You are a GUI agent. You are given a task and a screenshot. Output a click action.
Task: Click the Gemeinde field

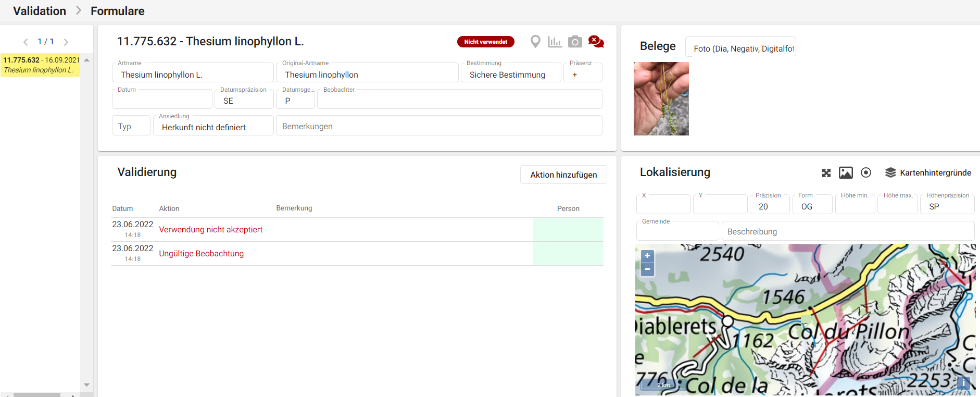pyautogui.click(x=677, y=231)
